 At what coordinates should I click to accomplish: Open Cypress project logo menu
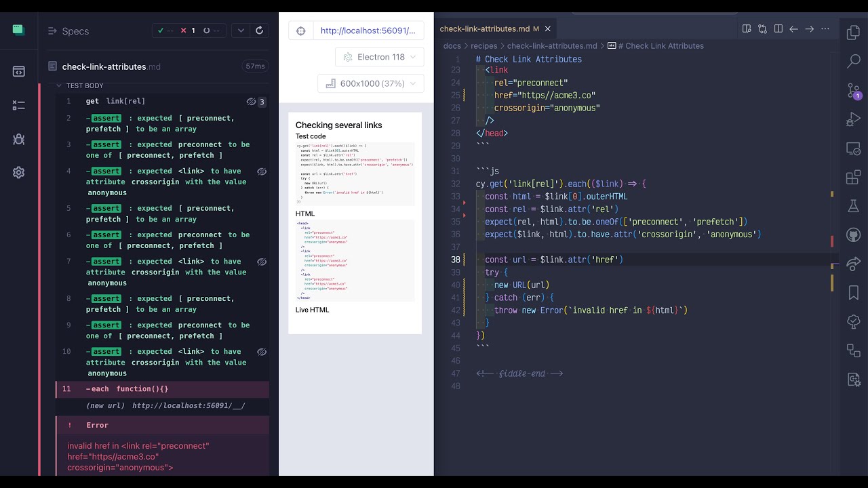click(x=18, y=30)
